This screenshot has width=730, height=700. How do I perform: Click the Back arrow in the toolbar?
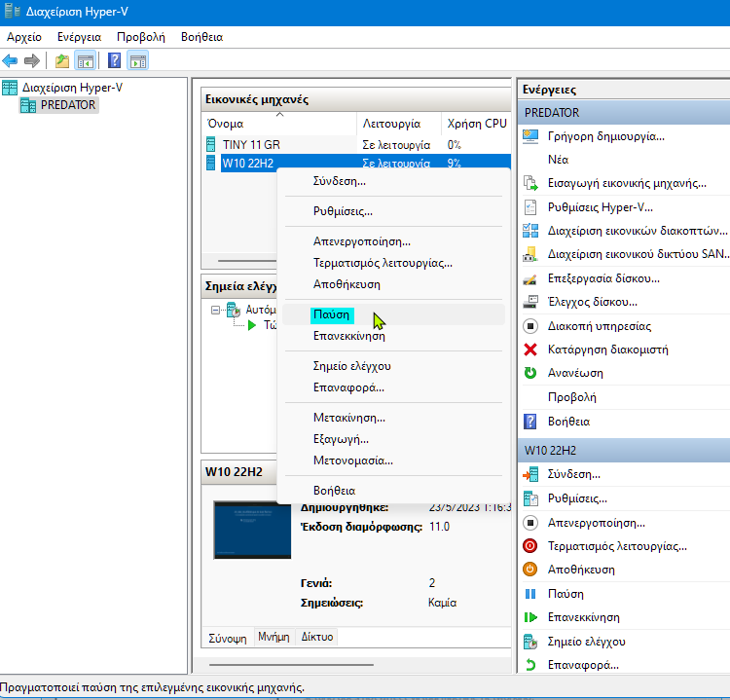(11, 60)
